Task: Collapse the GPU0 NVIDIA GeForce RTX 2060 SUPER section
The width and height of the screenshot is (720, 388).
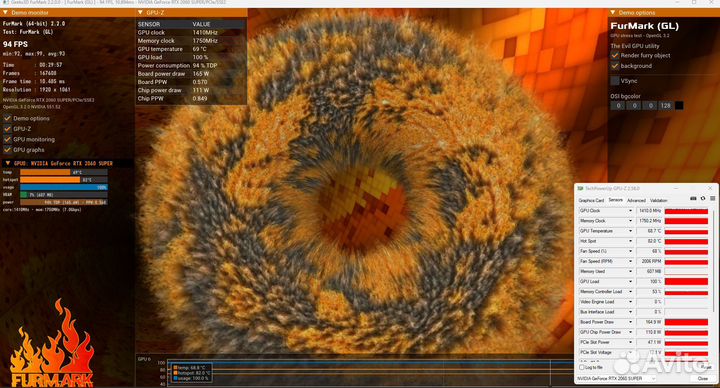Action: (7, 163)
